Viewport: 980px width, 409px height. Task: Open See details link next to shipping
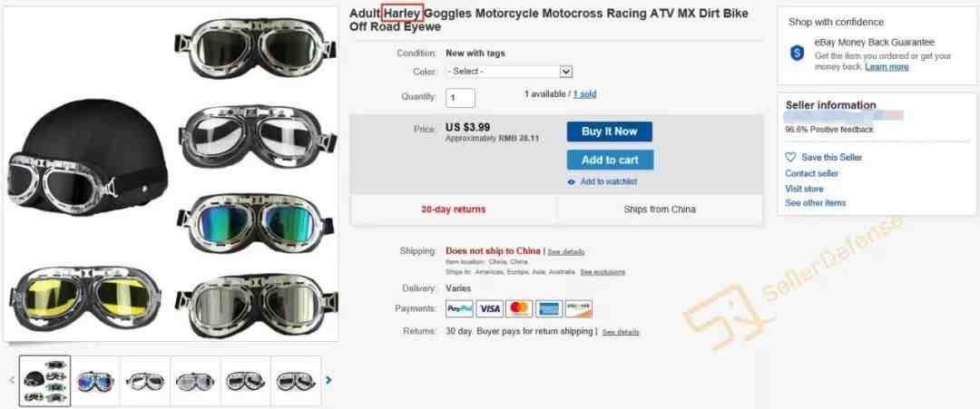click(x=565, y=251)
